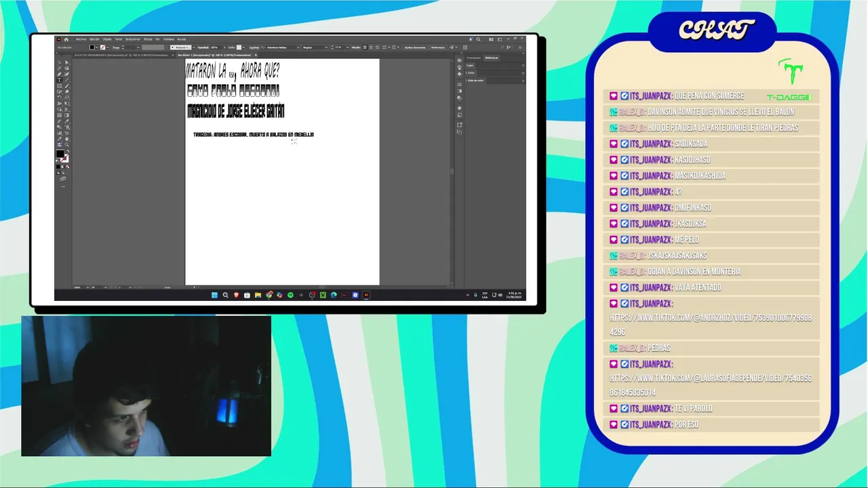Close the Sin título-1 document tab

pos(256,56)
